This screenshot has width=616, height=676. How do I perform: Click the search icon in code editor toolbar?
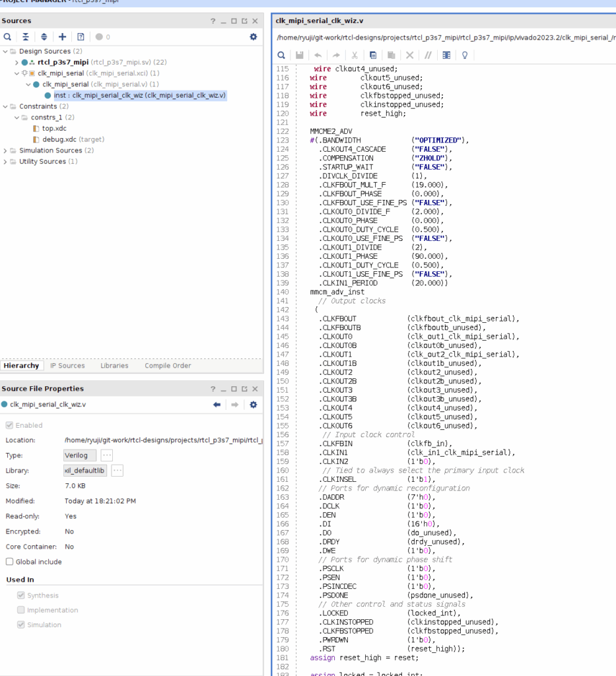click(281, 55)
